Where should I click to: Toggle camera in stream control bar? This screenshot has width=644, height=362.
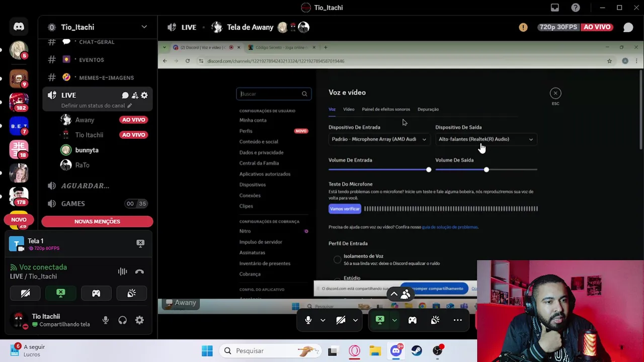[341, 320]
